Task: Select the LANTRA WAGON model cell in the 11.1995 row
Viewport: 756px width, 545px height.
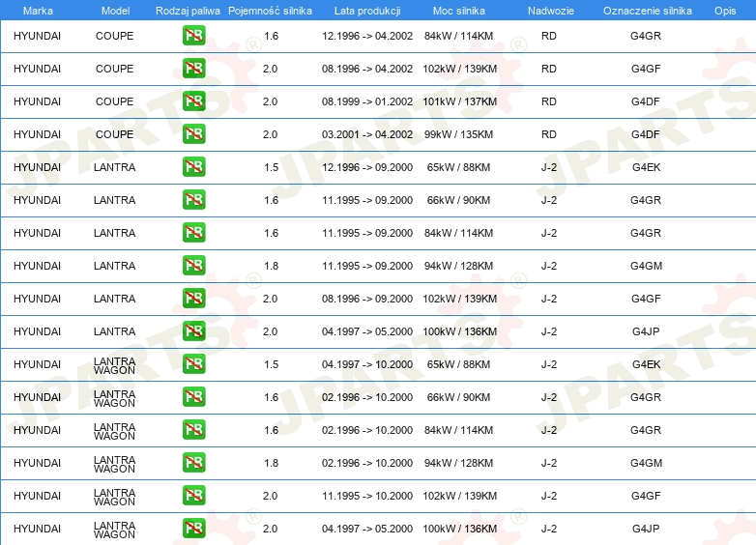Action: (114, 498)
